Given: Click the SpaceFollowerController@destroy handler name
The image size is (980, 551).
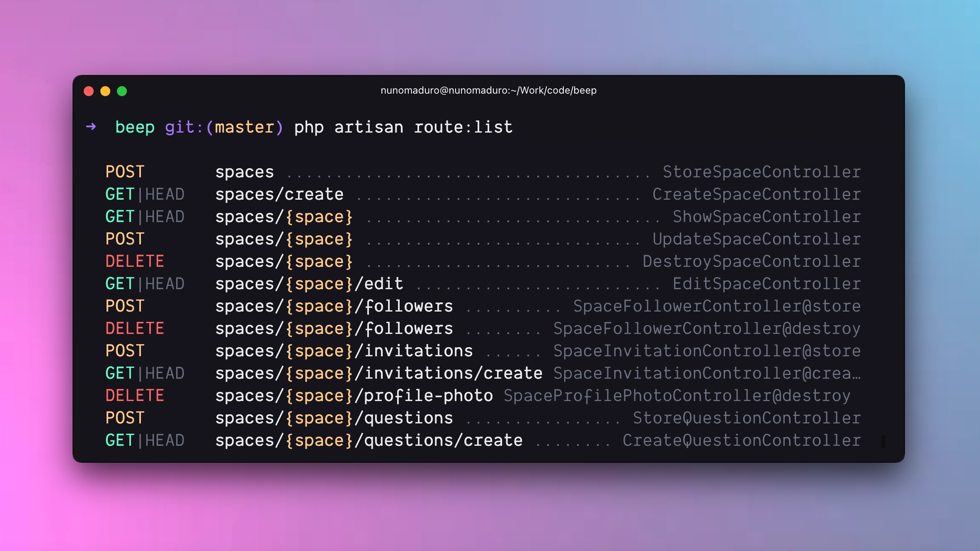Looking at the screenshot, I should pos(707,328).
